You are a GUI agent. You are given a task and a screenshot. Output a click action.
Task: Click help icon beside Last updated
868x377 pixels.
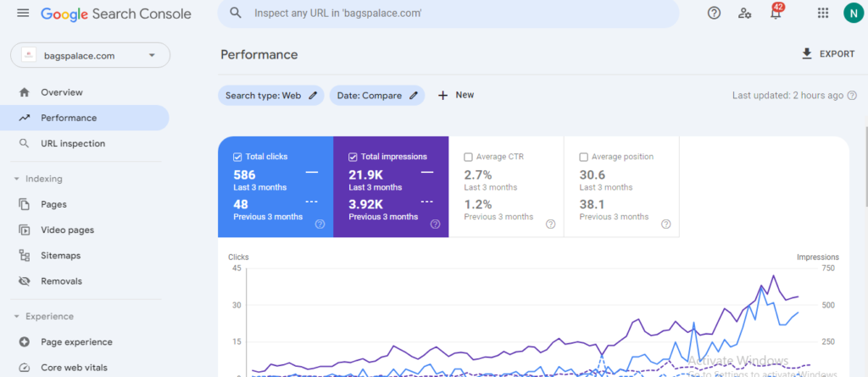pyautogui.click(x=852, y=96)
